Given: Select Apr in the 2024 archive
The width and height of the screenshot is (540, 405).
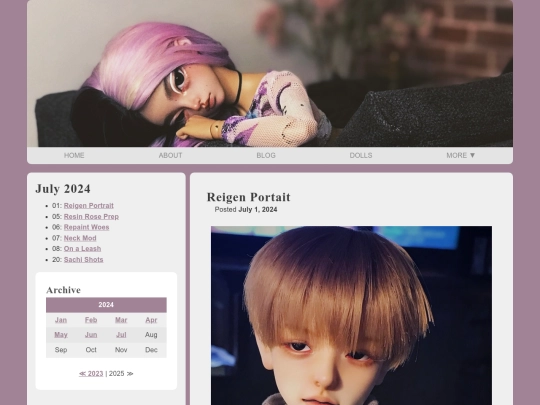Looking at the screenshot, I should [151, 320].
